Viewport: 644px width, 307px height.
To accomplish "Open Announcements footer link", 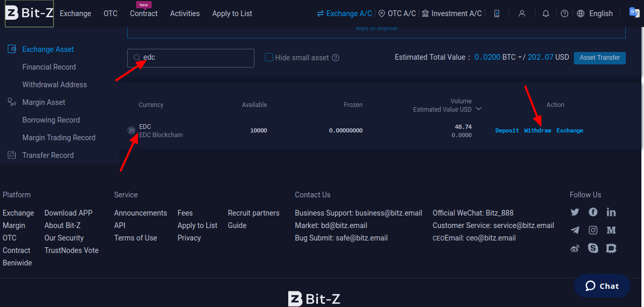I will (141, 213).
